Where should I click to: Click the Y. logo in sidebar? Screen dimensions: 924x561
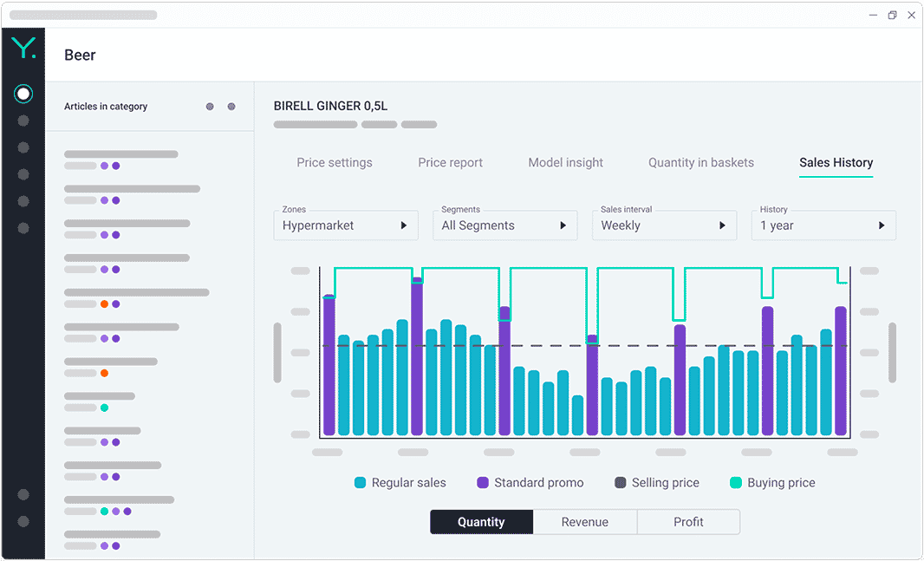(23, 48)
